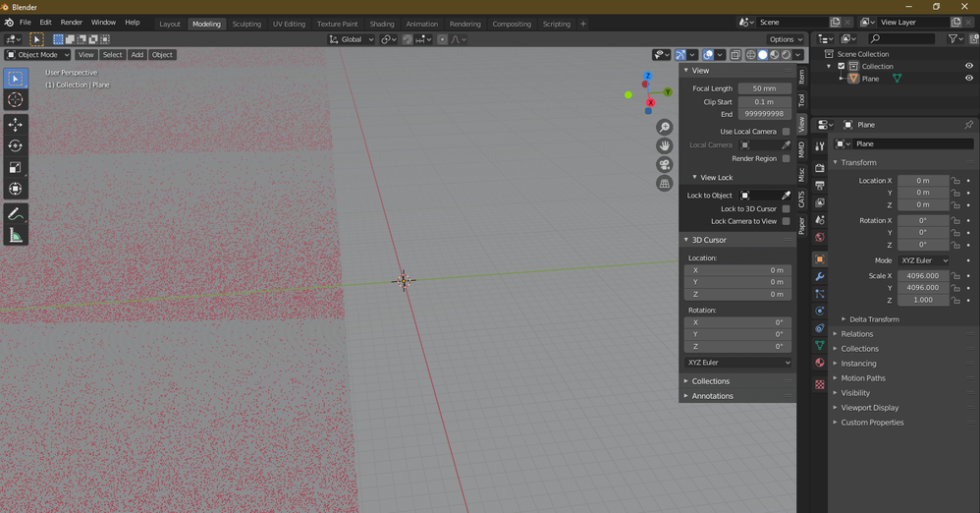Pin the properties editor with pushpin

pos(969,125)
